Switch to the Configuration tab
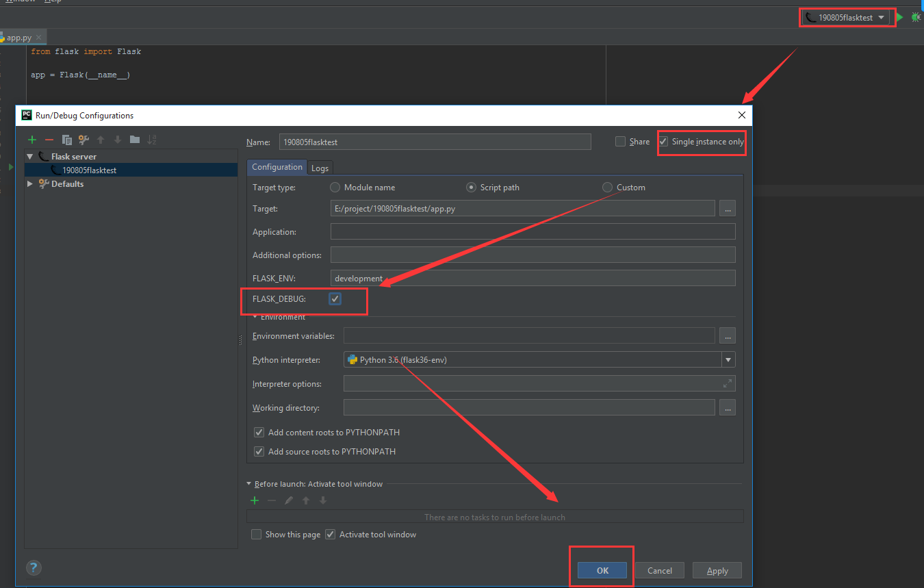This screenshot has width=924, height=588. (277, 167)
